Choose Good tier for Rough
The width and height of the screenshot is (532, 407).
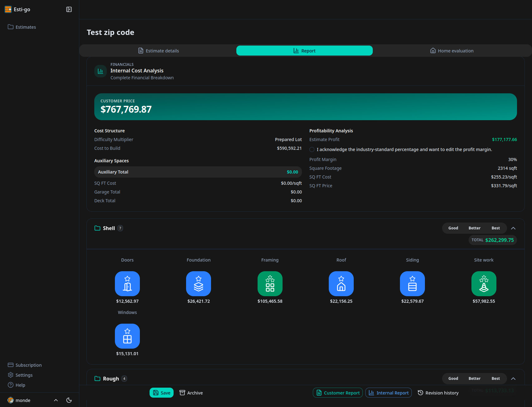pyautogui.click(x=453, y=379)
